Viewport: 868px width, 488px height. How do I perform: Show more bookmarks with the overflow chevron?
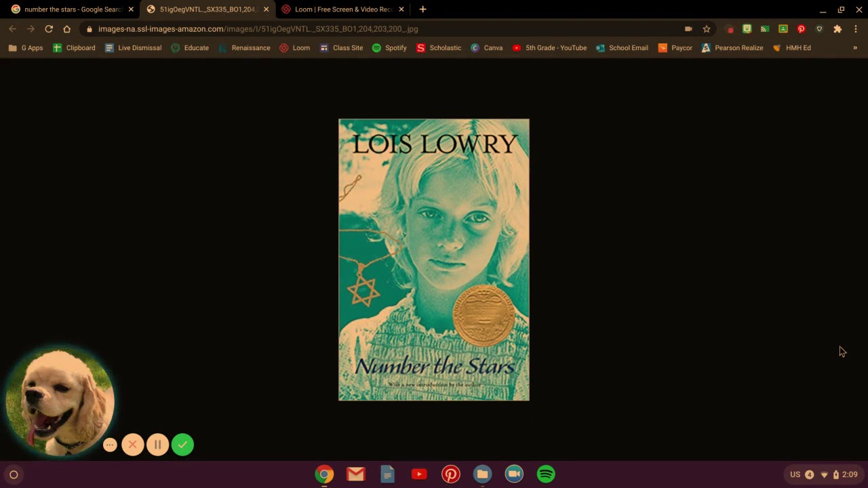click(x=855, y=48)
